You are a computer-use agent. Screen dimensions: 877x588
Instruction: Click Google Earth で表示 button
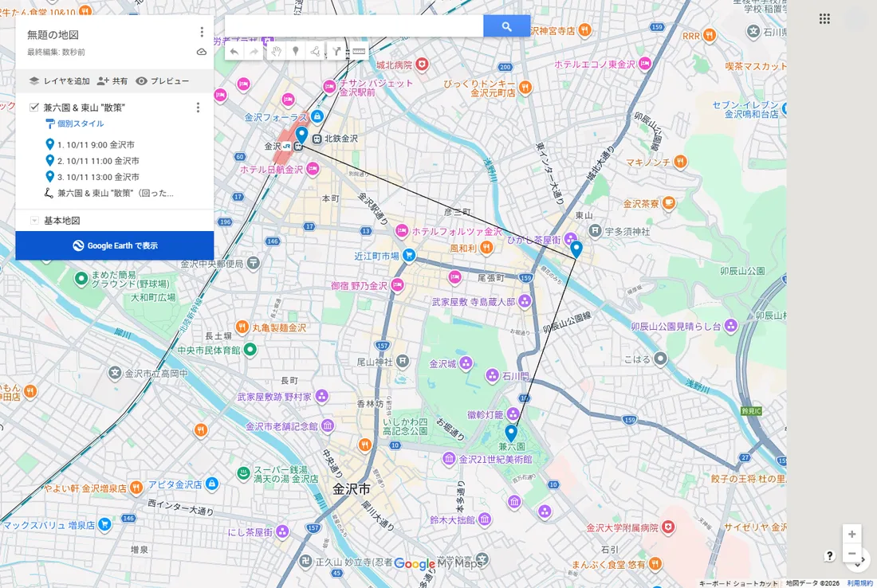click(115, 245)
